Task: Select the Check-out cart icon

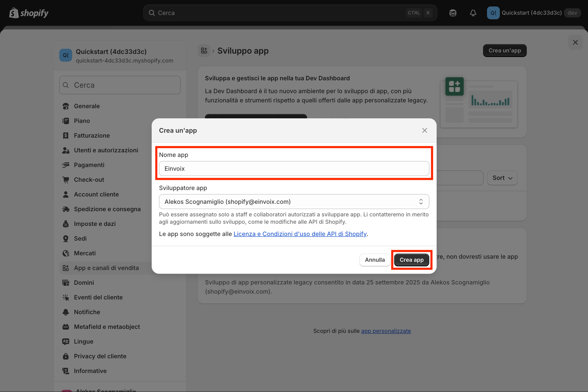Action: (66, 180)
